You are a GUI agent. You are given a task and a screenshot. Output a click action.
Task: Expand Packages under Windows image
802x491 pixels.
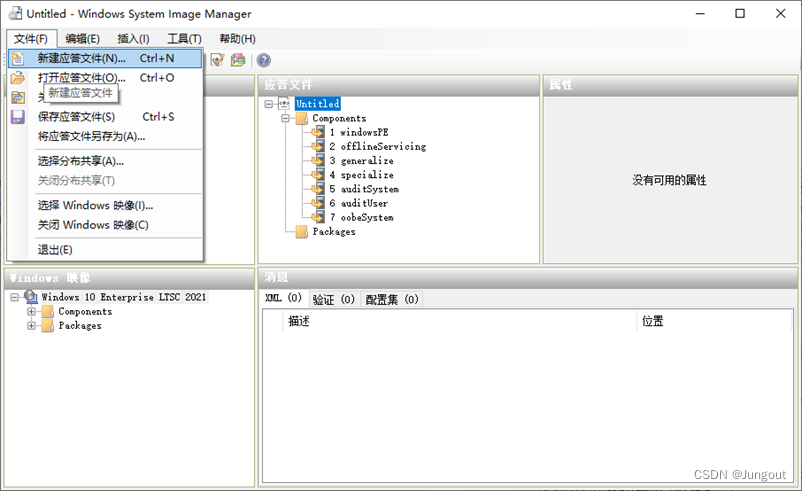pyautogui.click(x=32, y=326)
